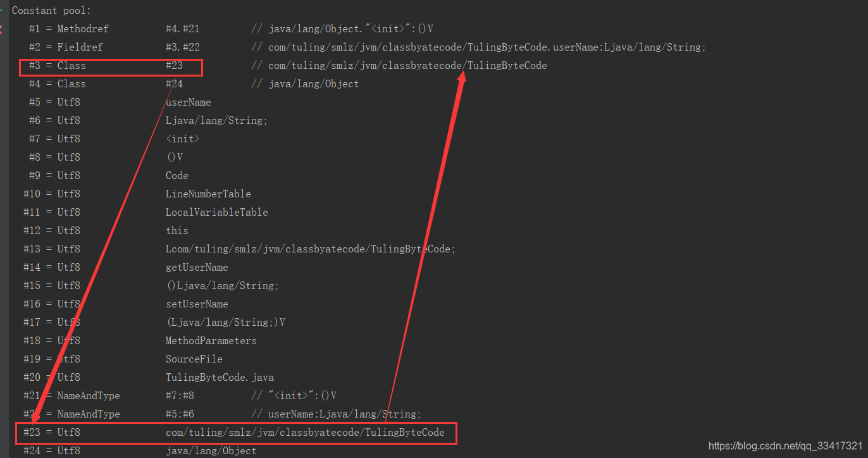Click the "setUserName" value in row #16

197,304
